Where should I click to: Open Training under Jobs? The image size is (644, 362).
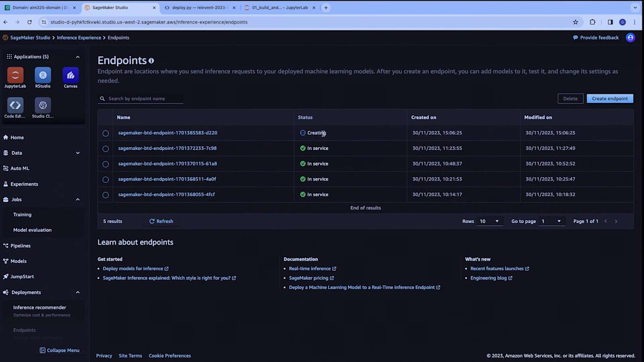tap(22, 215)
